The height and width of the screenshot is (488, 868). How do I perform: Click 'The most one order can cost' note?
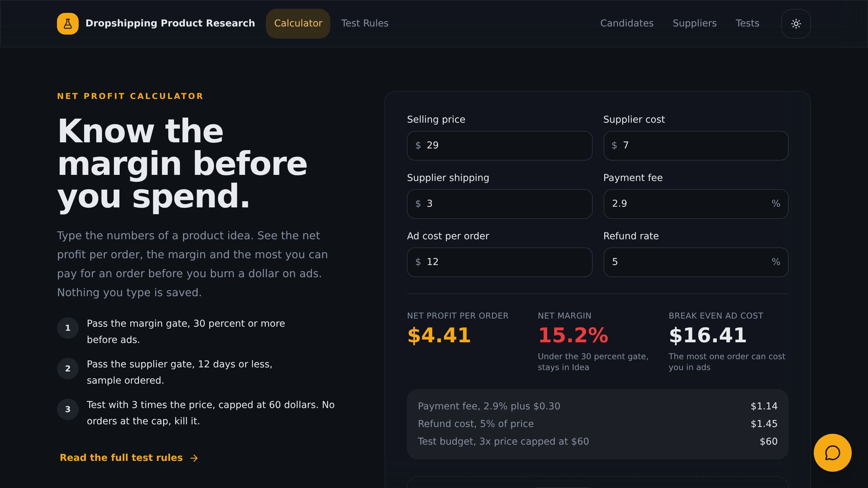[x=727, y=362]
